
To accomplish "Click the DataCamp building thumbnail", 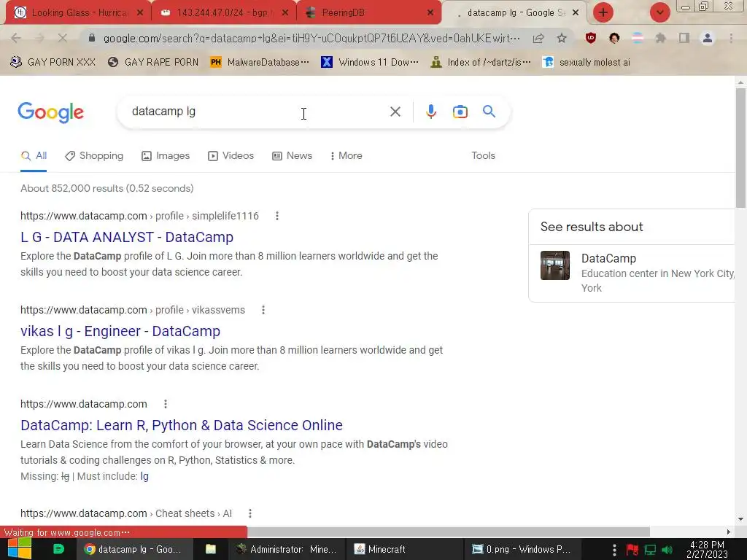I will (x=554, y=265).
